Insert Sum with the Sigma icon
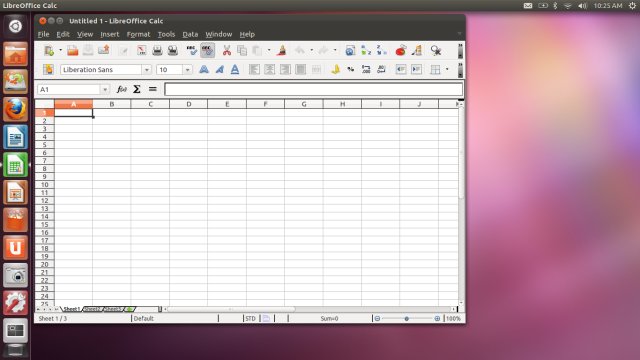Viewport: 640px width, 360px height. tap(137, 89)
